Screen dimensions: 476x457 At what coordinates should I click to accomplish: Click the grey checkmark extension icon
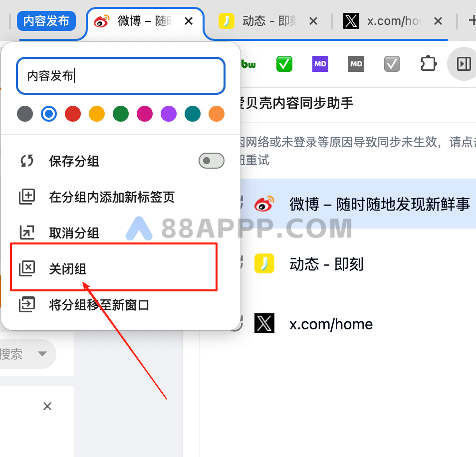click(x=392, y=64)
